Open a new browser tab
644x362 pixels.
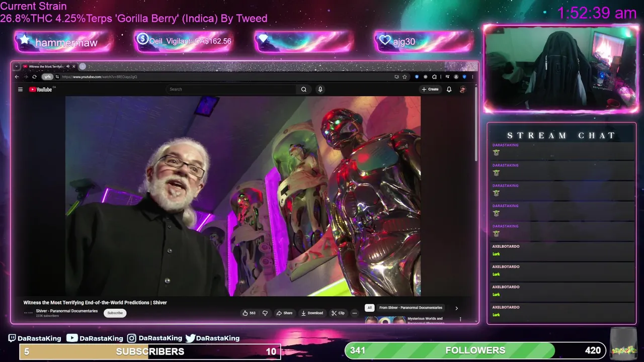click(83, 66)
